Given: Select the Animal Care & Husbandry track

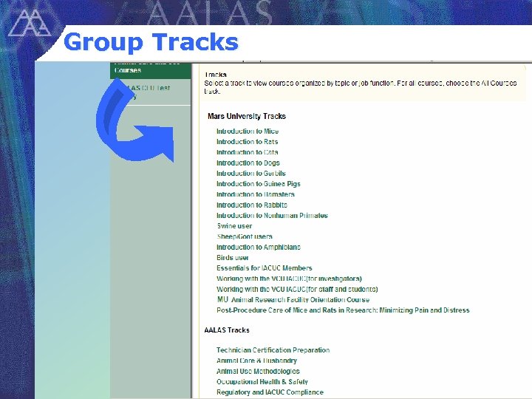Looking at the screenshot, I should pos(256,361).
